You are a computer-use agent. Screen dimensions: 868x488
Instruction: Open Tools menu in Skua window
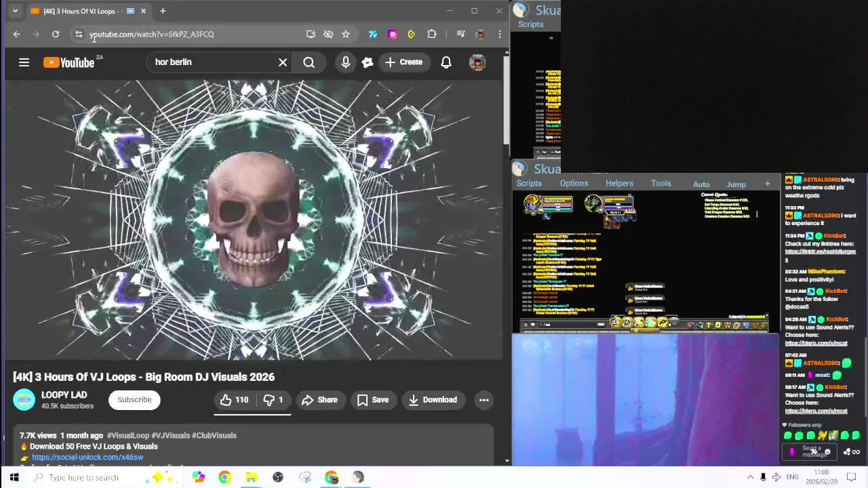click(661, 184)
